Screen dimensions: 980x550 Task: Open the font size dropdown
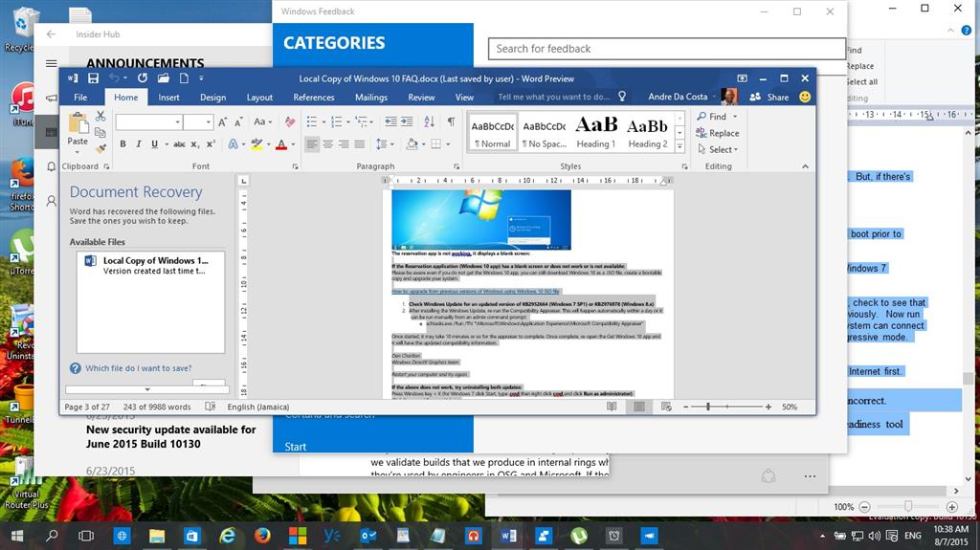(x=209, y=122)
